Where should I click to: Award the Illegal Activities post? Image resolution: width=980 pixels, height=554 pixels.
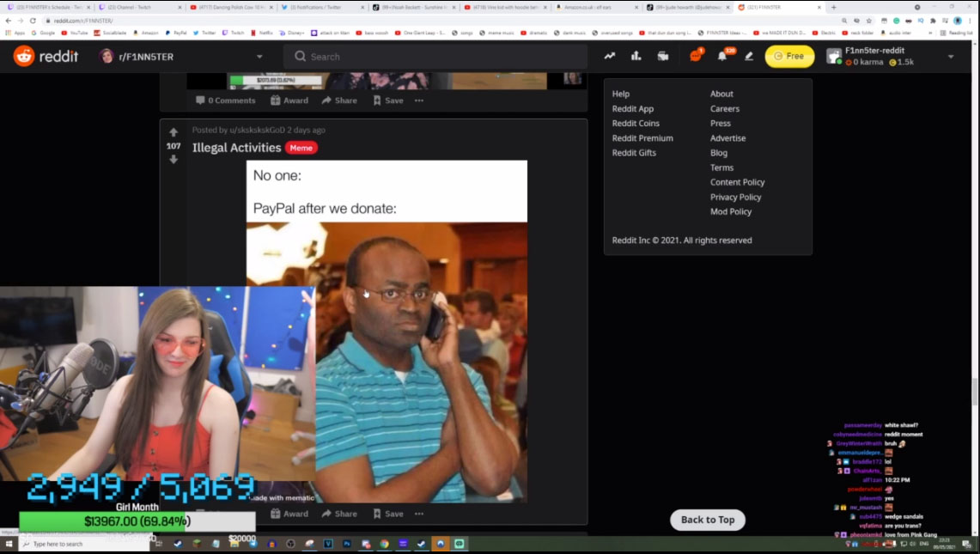click(289, 514)
